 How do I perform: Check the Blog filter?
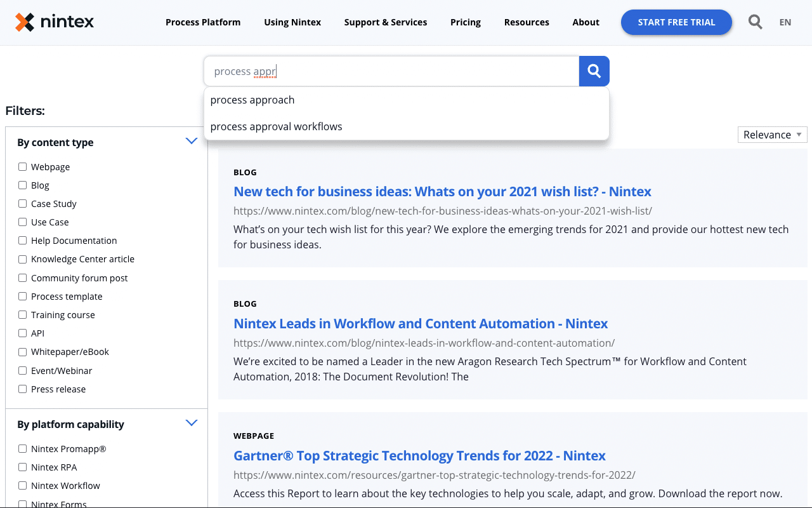pyautogui.click(x=22, y=185)
